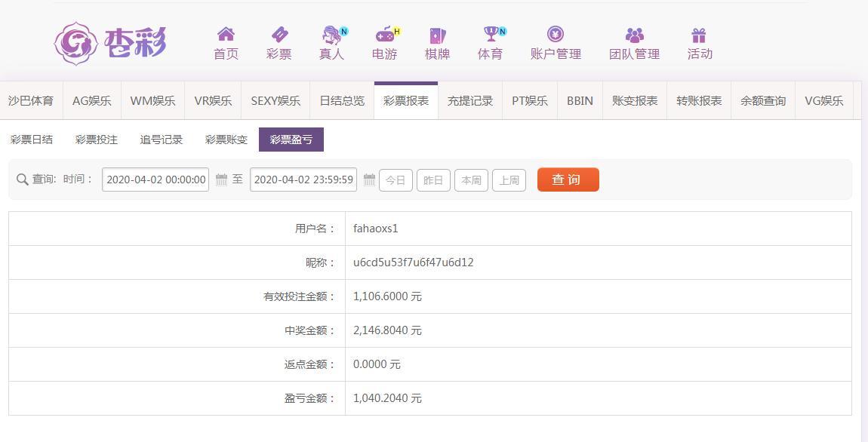868x442 pixels.
Task: Click the start time input field
Action: [155, 180]
